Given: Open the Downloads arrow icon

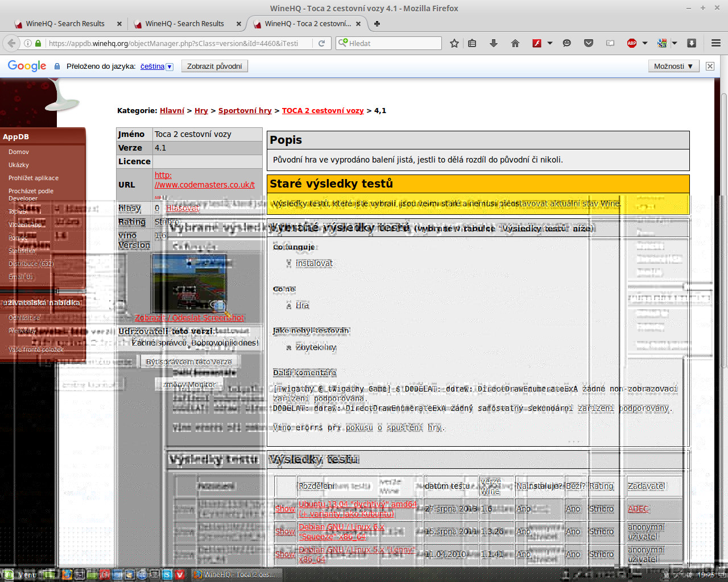Looking at the screenshot, I should (493, 43).
